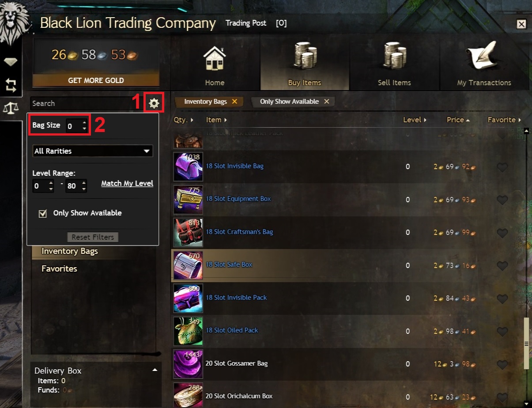The width and height of the screenshot is (532, 408).
Task: Increase the Bag Size value
Action: point(84,122)
